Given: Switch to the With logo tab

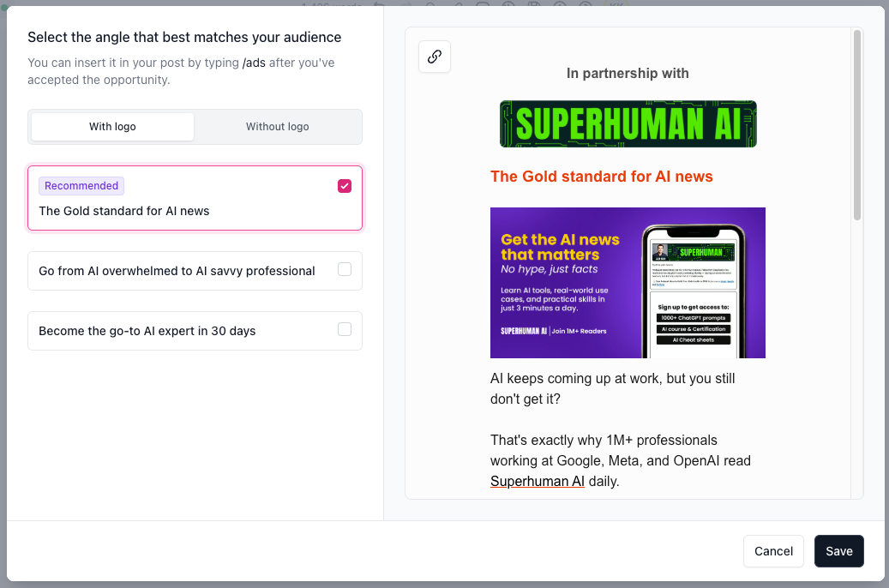Looking at the screenshot, I should [112, 127].
